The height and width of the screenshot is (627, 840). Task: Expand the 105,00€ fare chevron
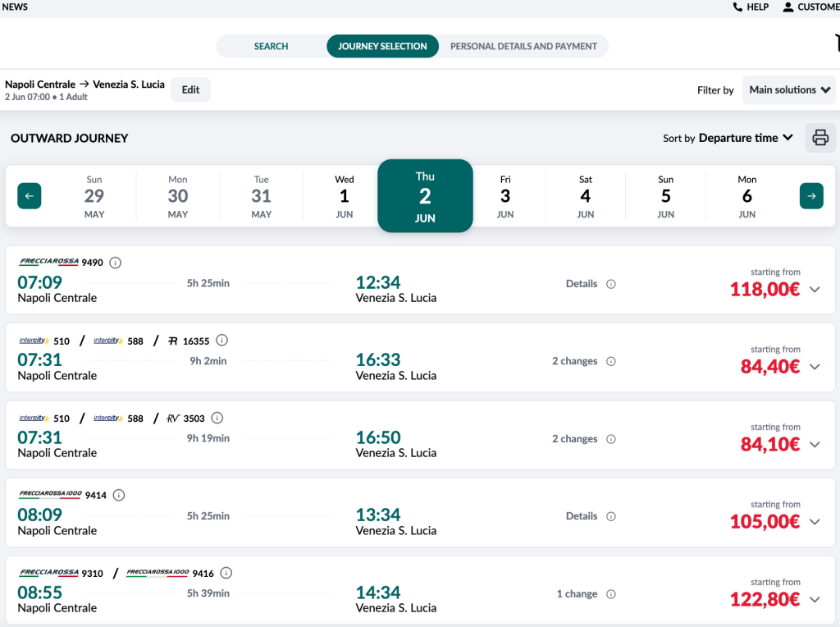pos(815,521)
